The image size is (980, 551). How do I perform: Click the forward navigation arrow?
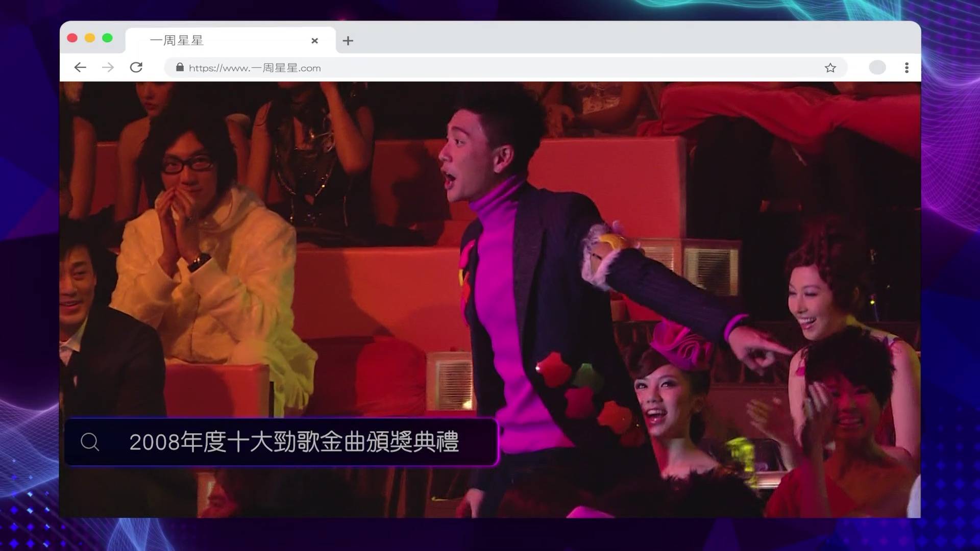click(x=108, y=67)
